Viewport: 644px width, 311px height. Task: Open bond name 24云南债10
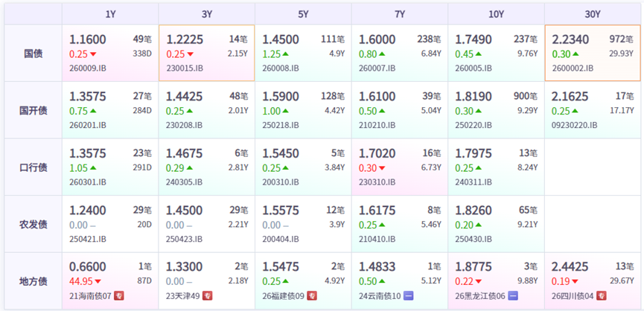pos(380,296)
